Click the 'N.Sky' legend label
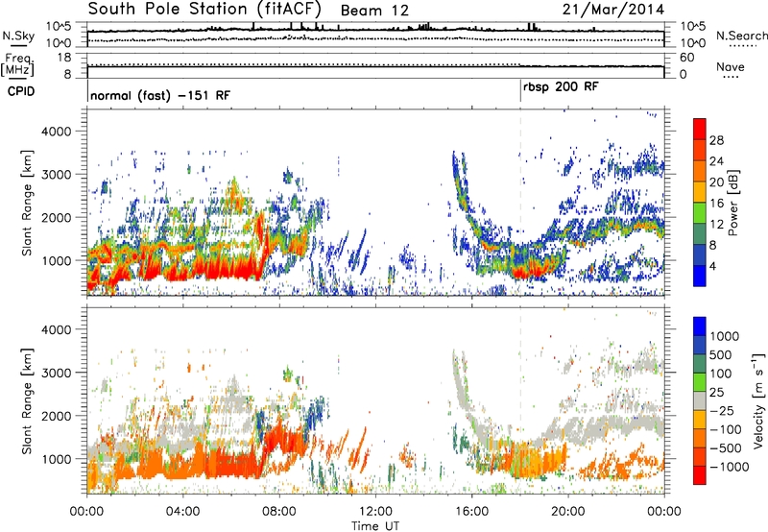Image resolution: width=768 pixels, height=532 pixels. [18, 36]
